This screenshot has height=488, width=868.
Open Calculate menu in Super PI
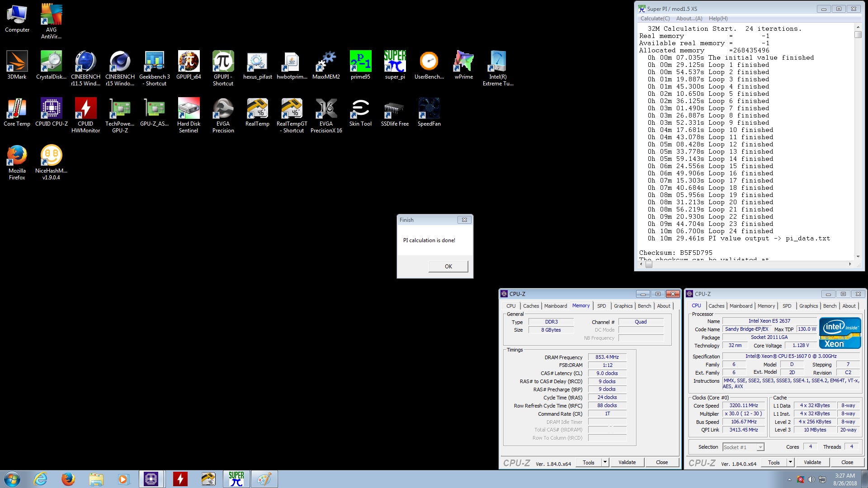[x=655, y=19]
